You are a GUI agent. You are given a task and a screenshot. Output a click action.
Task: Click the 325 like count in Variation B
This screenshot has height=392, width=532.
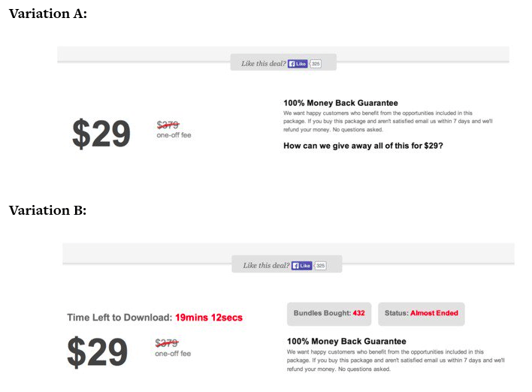(x=320, y=266)
